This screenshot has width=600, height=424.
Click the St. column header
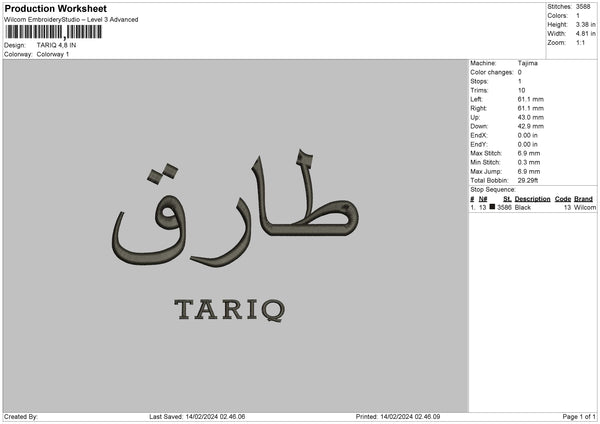pyautogui.click(x=507, y=199)
